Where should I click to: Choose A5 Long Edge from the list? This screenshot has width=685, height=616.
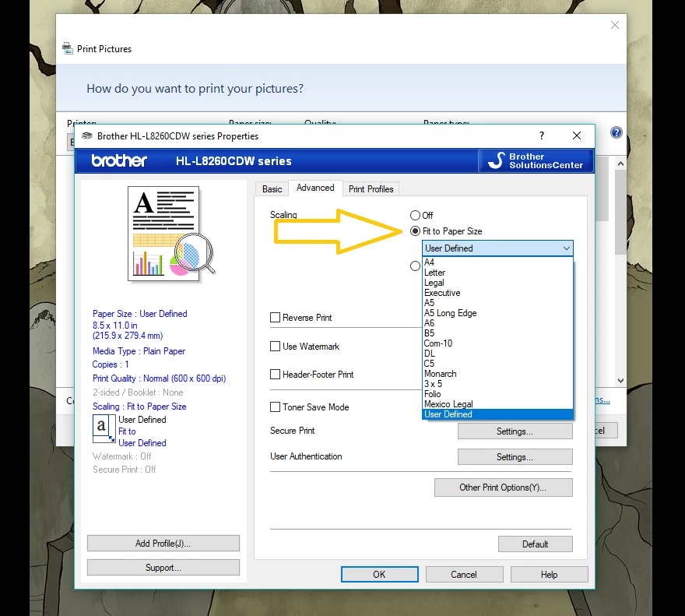pos(497,313)
